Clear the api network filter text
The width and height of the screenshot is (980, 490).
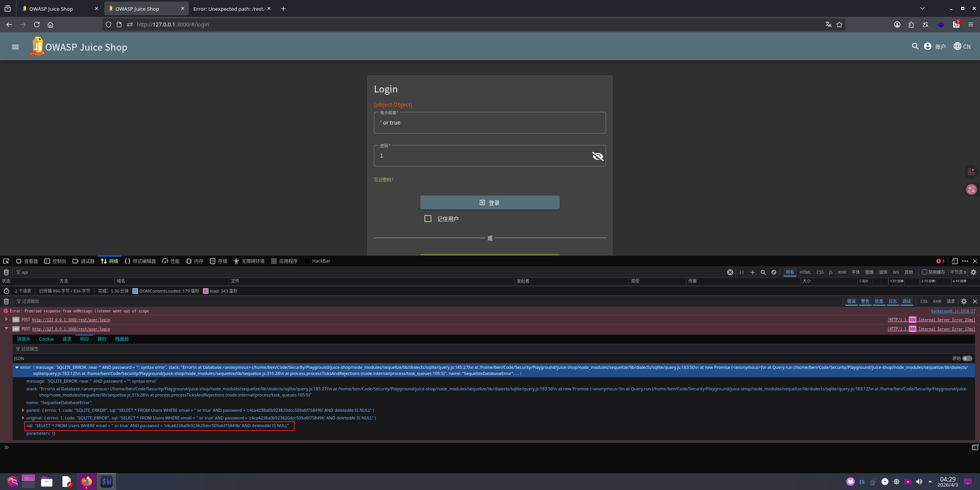730,272
